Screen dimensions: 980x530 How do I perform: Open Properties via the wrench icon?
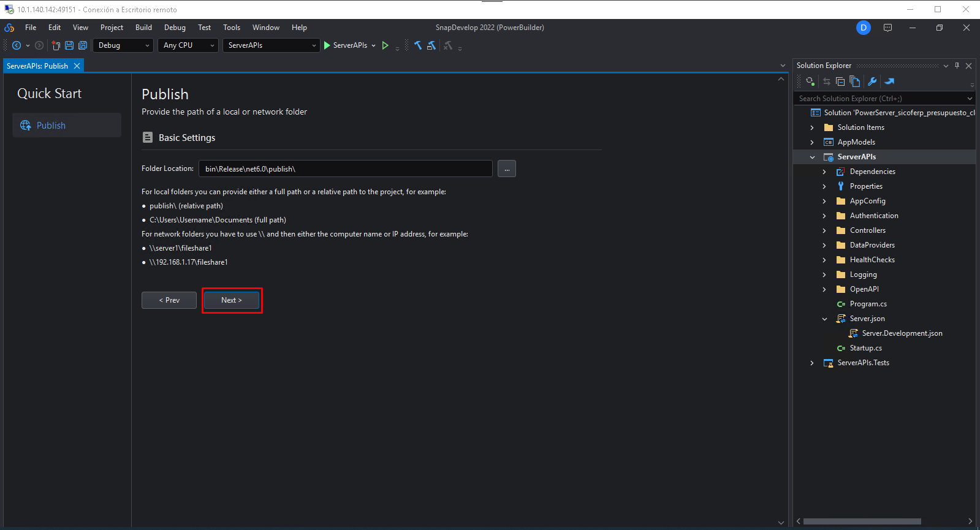click(x=872, y=81)
